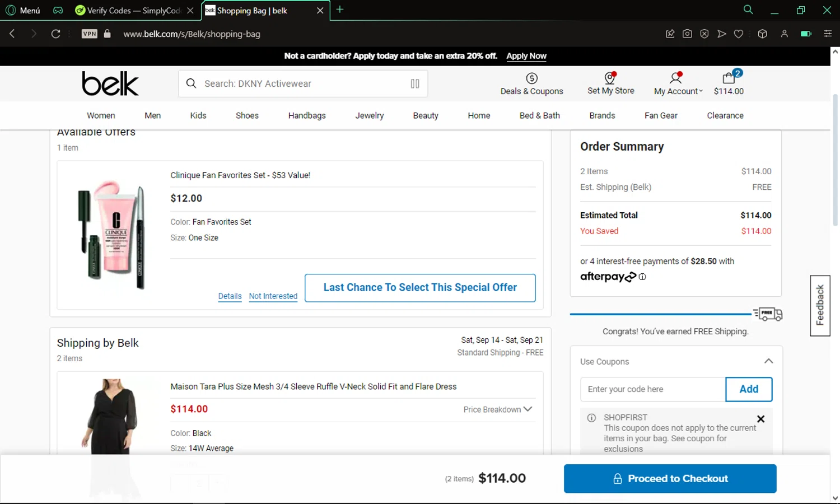Open the Handbags category menu

coord(307,115)
